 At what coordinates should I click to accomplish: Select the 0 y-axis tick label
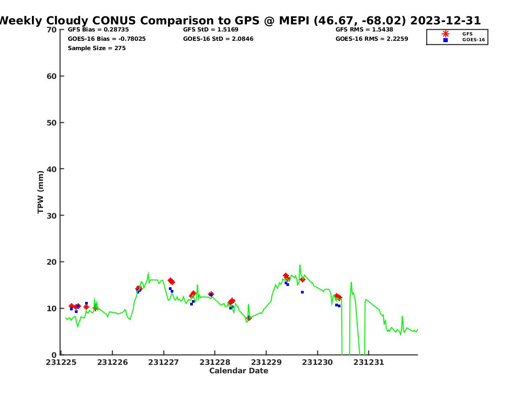click(x=54, y=355)
